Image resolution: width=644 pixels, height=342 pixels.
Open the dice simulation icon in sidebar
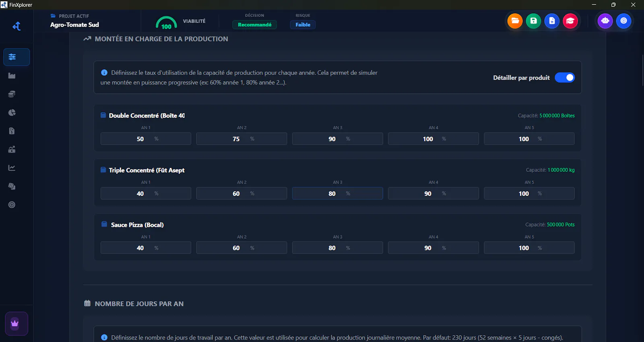(x=12, y=186)
